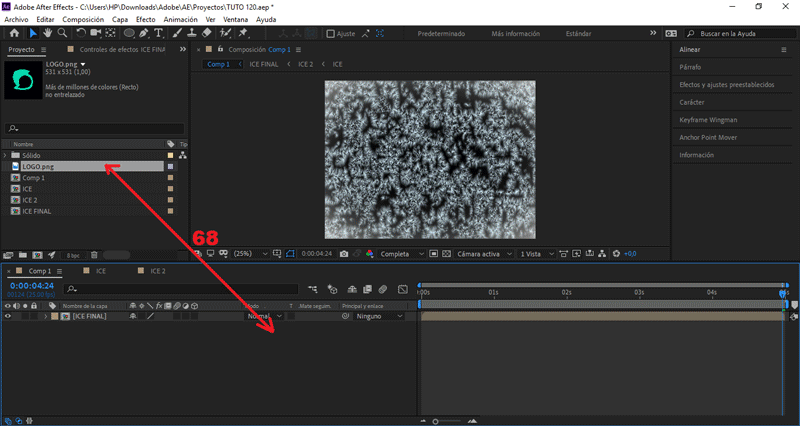Click the Home icon in the toolbar
Image resolution: width=800 pixels, height=426 pixels.
coord(14,33)
